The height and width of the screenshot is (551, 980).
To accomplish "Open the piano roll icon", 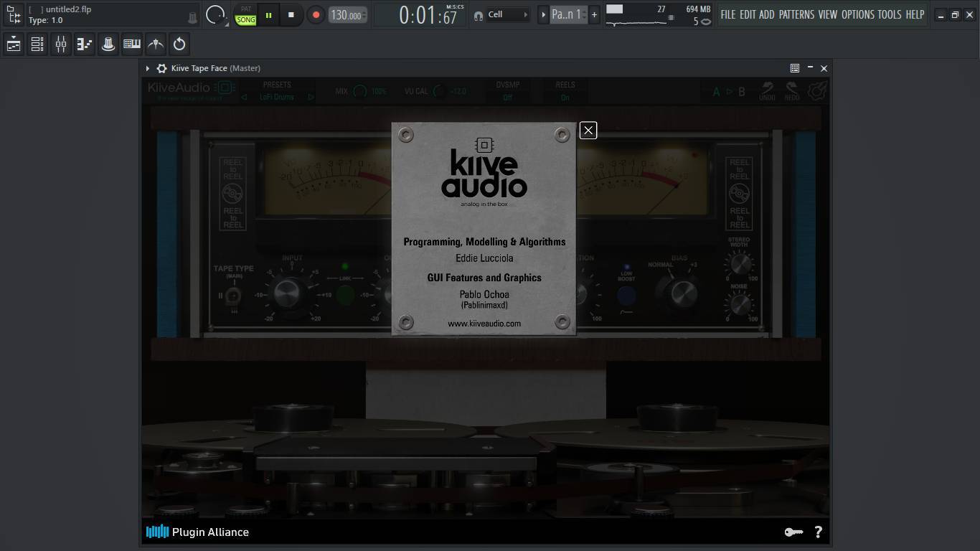I will pyautogui.click(x=85, y=44).
